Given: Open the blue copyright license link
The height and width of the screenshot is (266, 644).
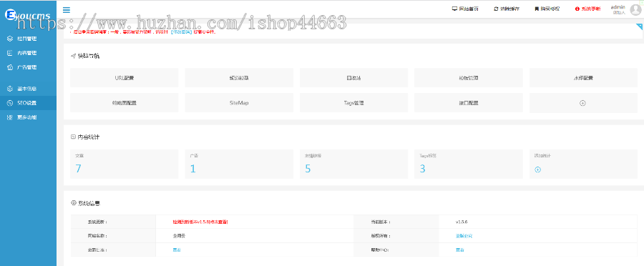Looking at the screenshot, I should tap(464, 236).
